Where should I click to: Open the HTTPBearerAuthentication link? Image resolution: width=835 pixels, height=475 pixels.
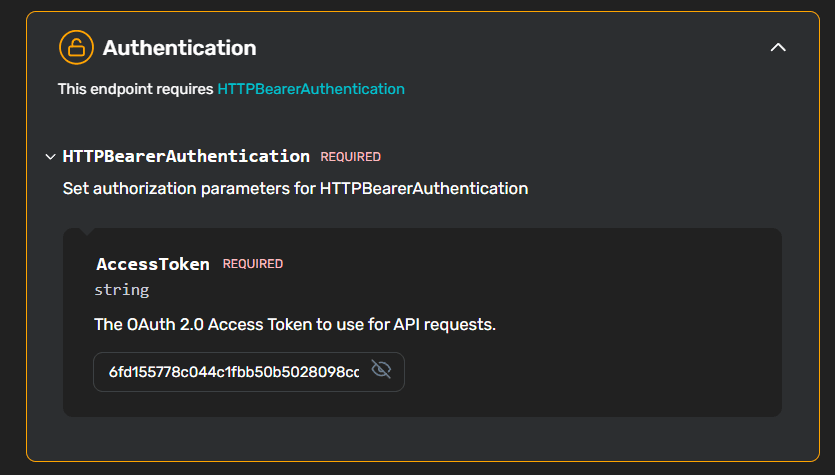click(x=311, y=89)
